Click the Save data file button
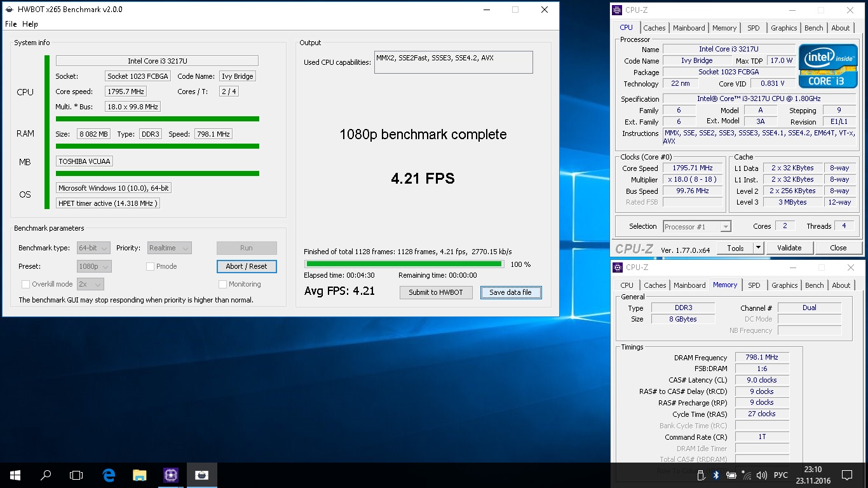 tap(511, 292)
